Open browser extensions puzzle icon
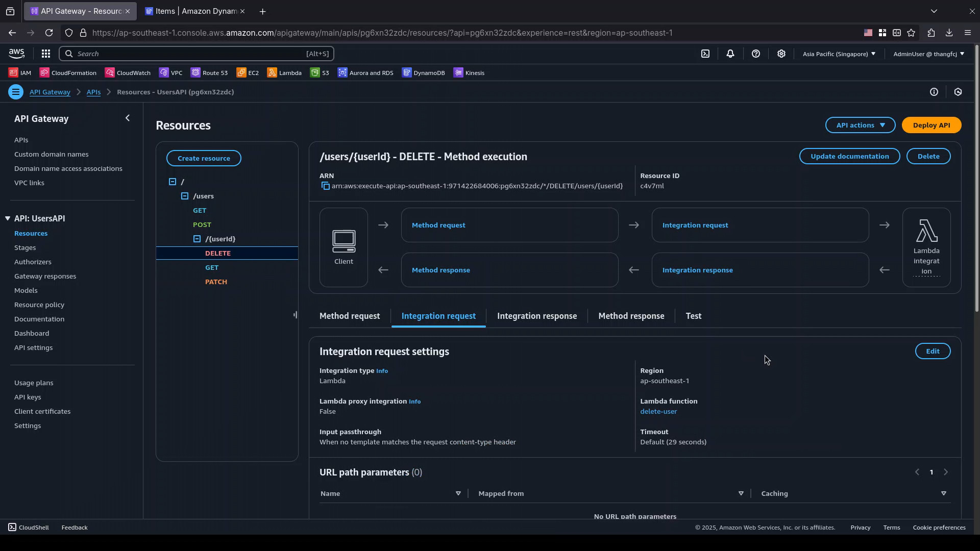980x551 pixels. coord(931,33)
